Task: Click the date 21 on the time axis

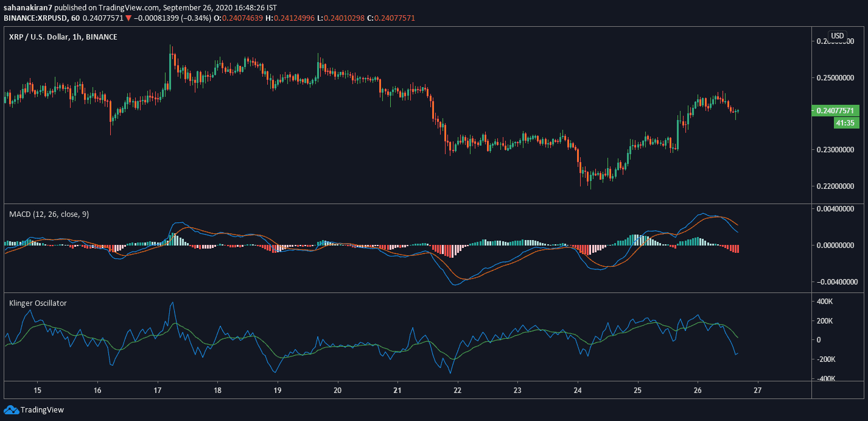Action: coord(397,390)
